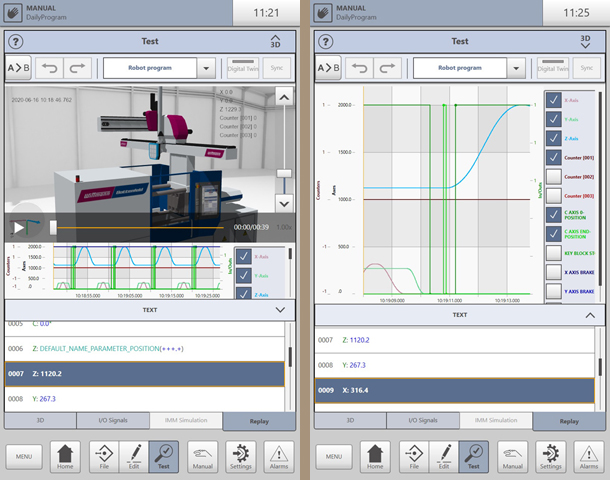Switch to 3D tab in left panel

pyautogui.click(x=40, y=420)
